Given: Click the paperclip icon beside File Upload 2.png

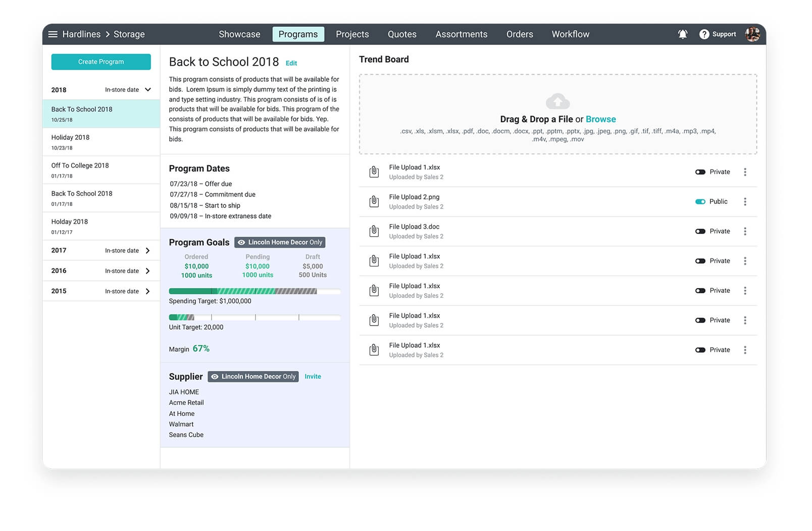Looking at the screenshot, I should pos(374,201).
